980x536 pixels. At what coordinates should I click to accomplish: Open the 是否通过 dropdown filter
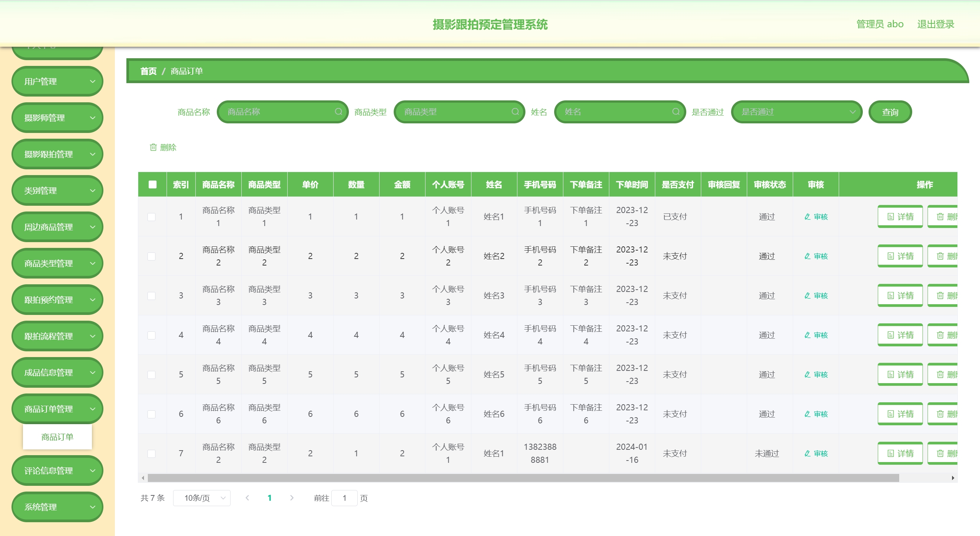point(796,112)
